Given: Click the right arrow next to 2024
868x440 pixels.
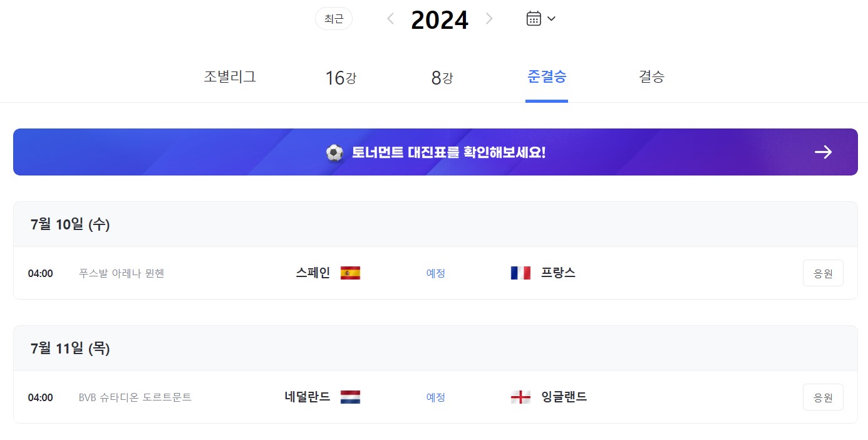Looking at the screenshot, I should click(x=489, y=18).
